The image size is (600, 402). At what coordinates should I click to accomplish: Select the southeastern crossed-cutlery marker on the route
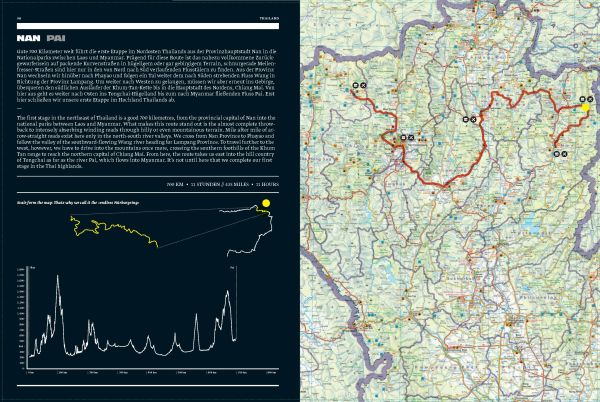(564, 153)
